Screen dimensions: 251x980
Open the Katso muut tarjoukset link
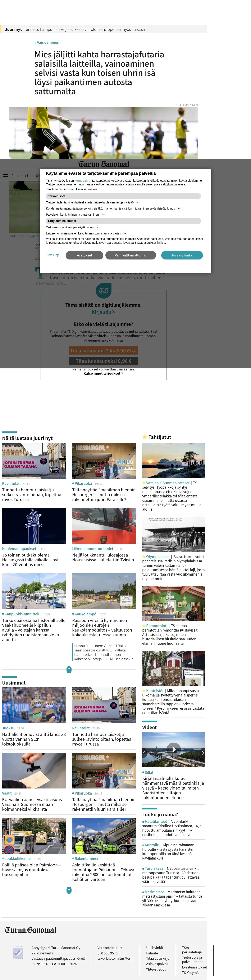point(103,373)
